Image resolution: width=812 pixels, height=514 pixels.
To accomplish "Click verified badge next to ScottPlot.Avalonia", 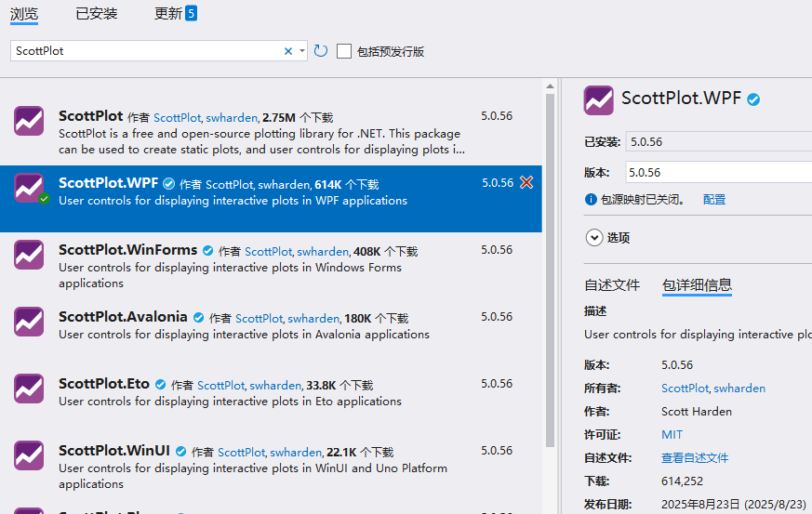I will (x=198, y=318).
